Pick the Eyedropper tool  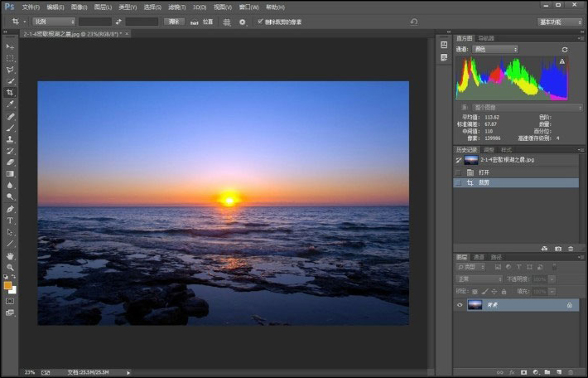(x=10, y=104)
